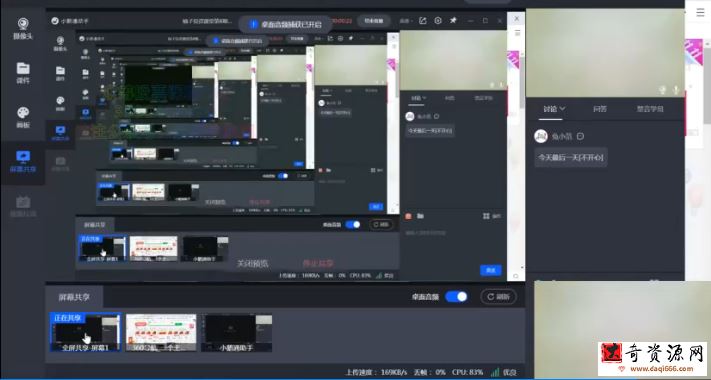Click the share/export icon in top toolbar
The image size is (711, 380).
pyautogui.click(x=423, y=21)
